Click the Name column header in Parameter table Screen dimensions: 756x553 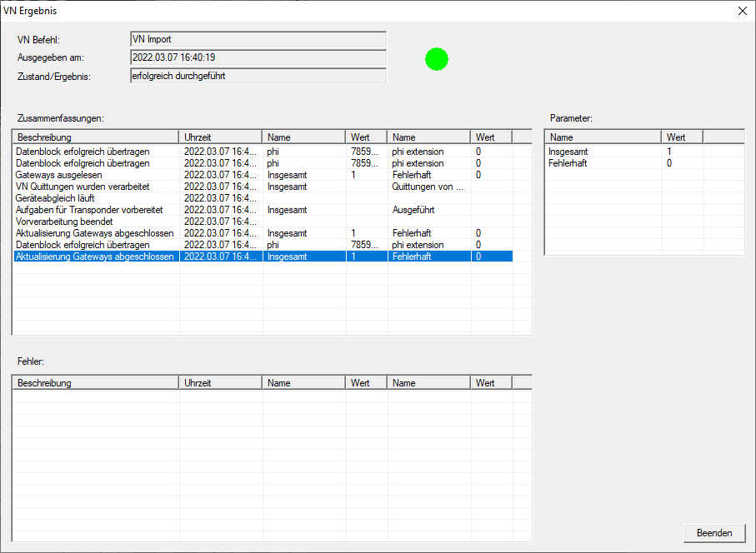pos(603,137)
